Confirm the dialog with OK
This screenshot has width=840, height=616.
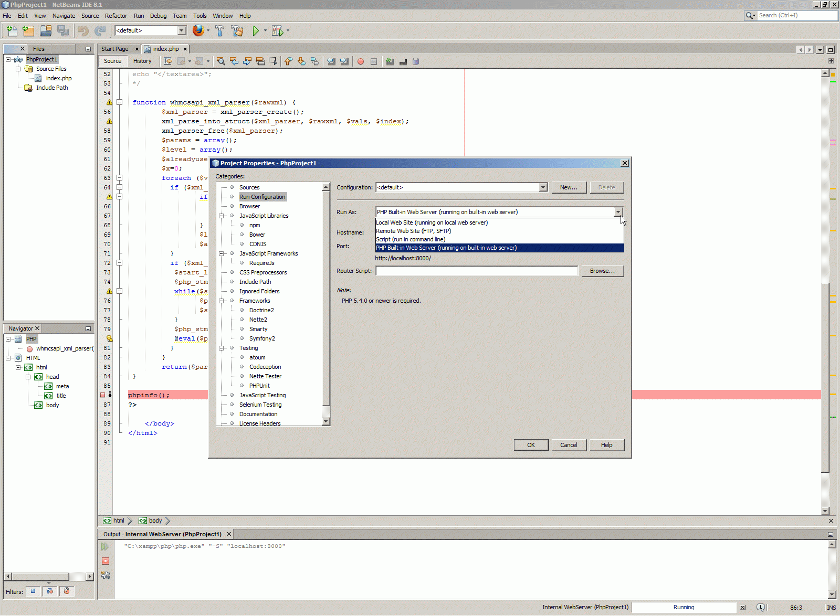pyautogui.click(x=531, y=445)
